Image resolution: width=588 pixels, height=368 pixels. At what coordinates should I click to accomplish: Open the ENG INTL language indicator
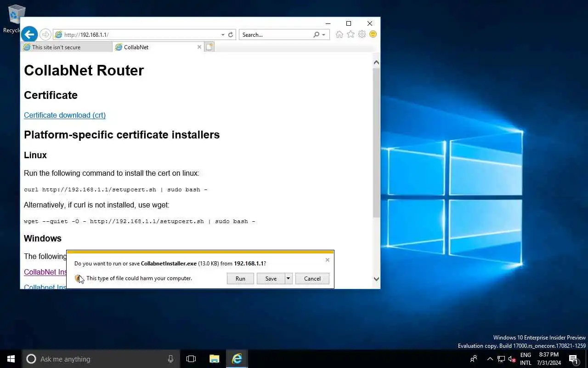pyautogui.click(x=526, y=359)
